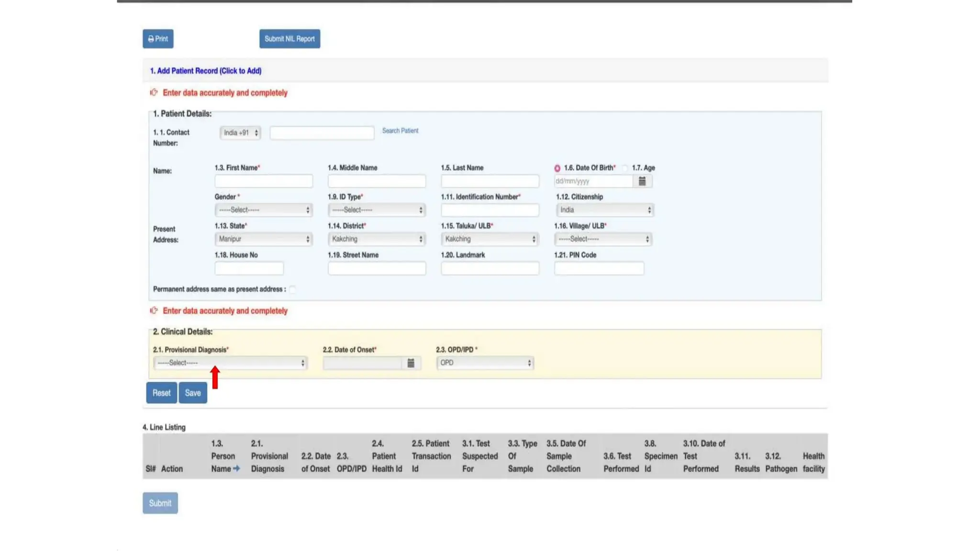The width and height of the screenshot is (980, 551).
Task: Click the Identification Number input field
Action: pyautogui.click(x=490, y=210)
